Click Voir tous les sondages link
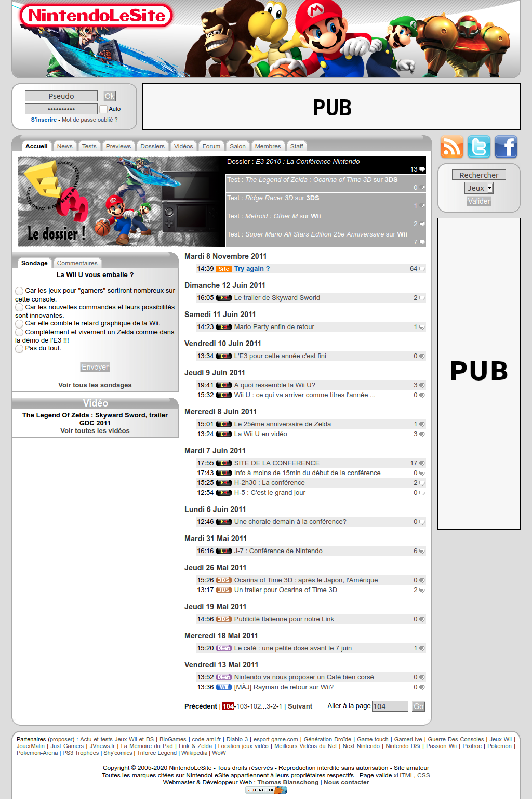Viewport: 532px width, 799px height. click(95, 385)
